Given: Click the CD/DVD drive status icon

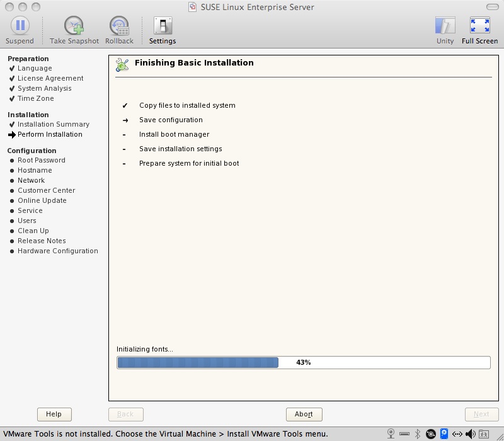Looking at the screenshot, I should click(x=431, y=434).
